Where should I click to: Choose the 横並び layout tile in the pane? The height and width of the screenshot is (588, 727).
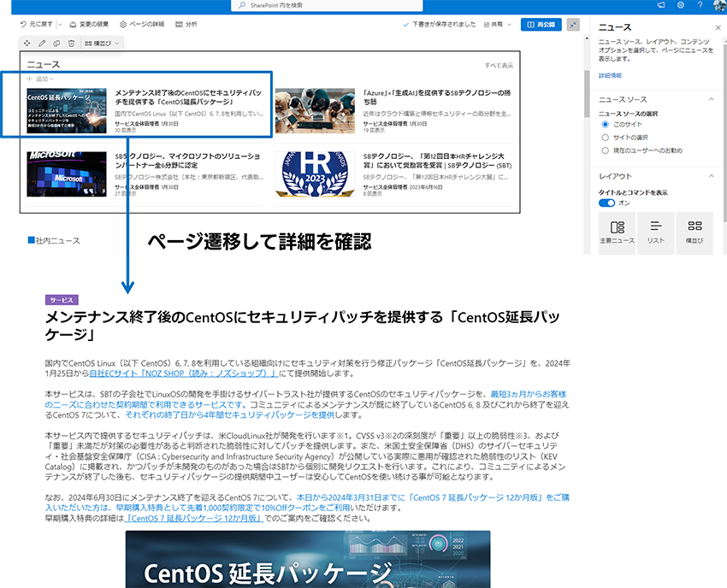click(x=694, y=233)
